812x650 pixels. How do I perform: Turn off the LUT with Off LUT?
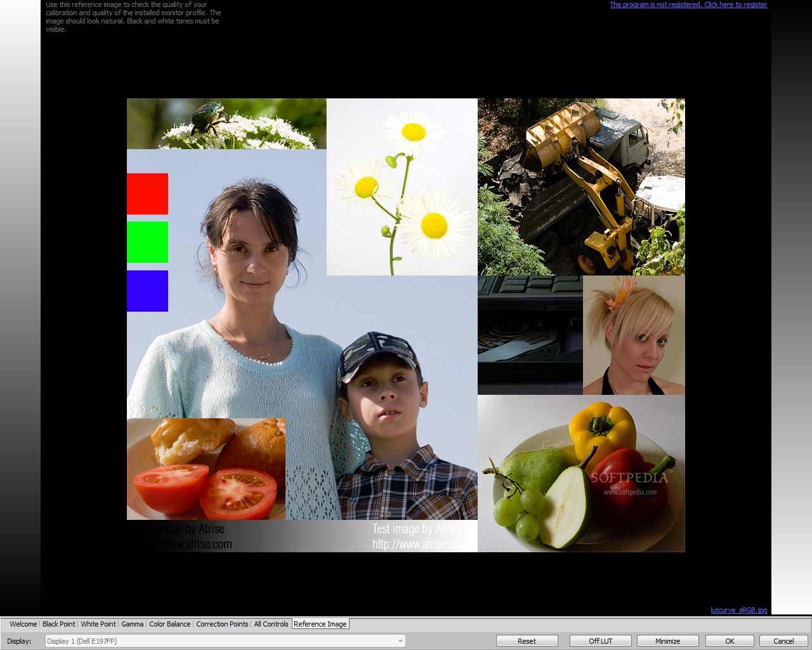tap(600, 641)
